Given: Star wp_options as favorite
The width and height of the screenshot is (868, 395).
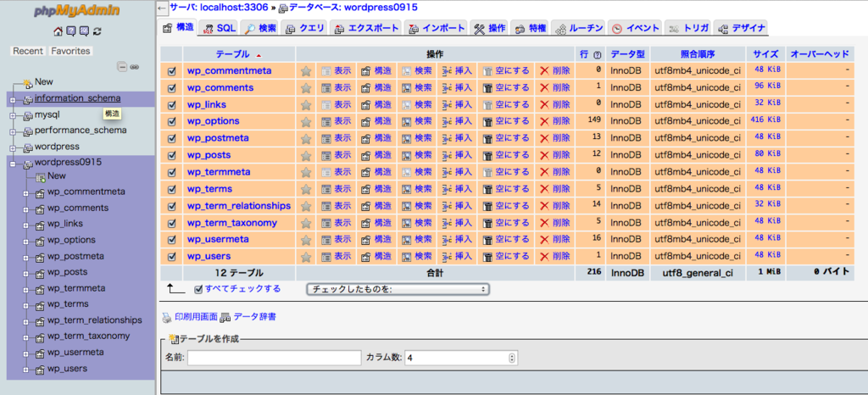Looking at the screenshot, I should (305, 121).
